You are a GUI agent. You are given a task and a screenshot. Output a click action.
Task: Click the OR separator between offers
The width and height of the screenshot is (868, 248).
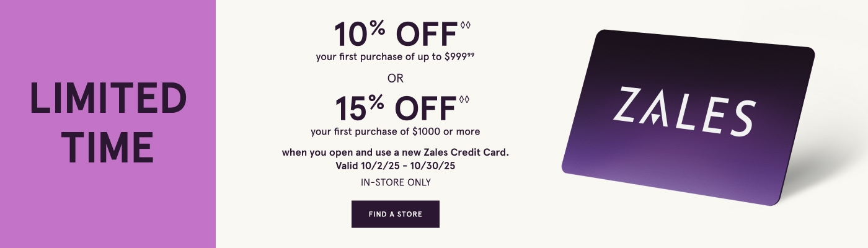[x=395, y=79]
